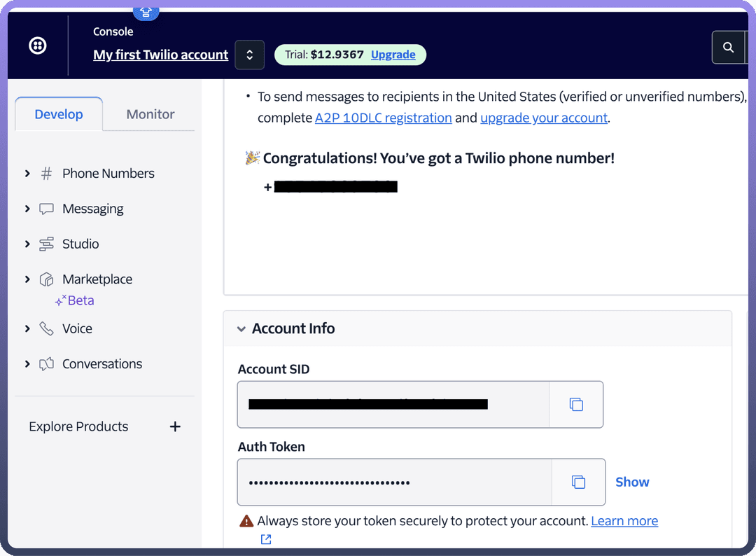Screen dimensions: 756x556
Task: Select the Develop tab
Action: 59,114
